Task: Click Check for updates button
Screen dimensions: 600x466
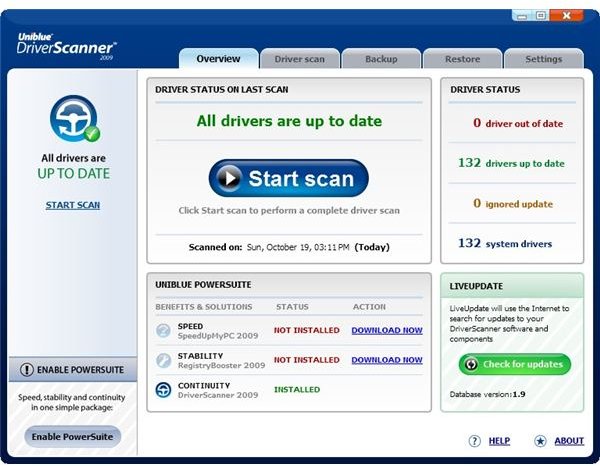Action: pos(515,364)
